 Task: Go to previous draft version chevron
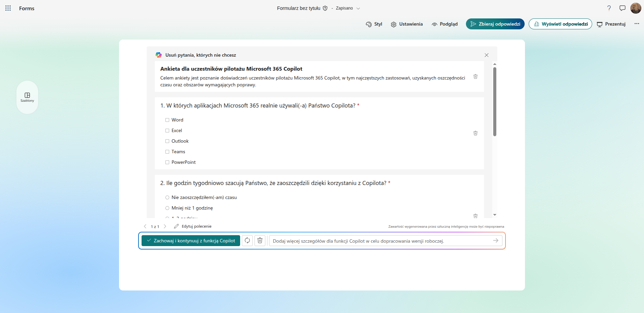point(145,226)
